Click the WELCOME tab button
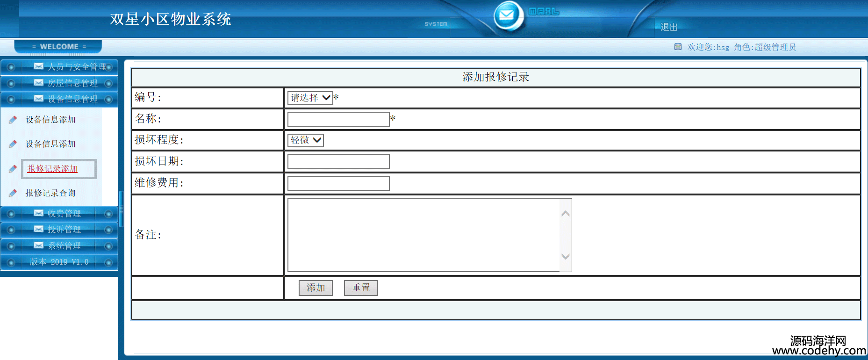Image resolution: width=868 pixels, height=360 pixels. [x=58, y=47]
